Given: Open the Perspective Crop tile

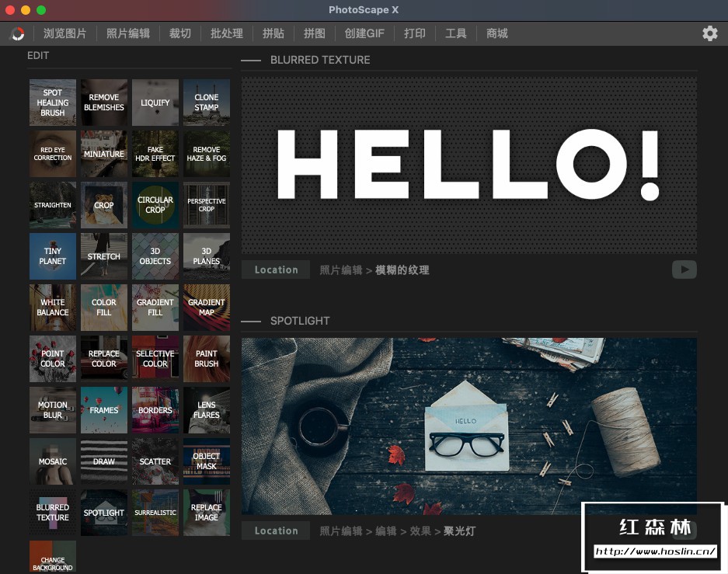Looking at the screenshot, I should (x=207, y=205).
